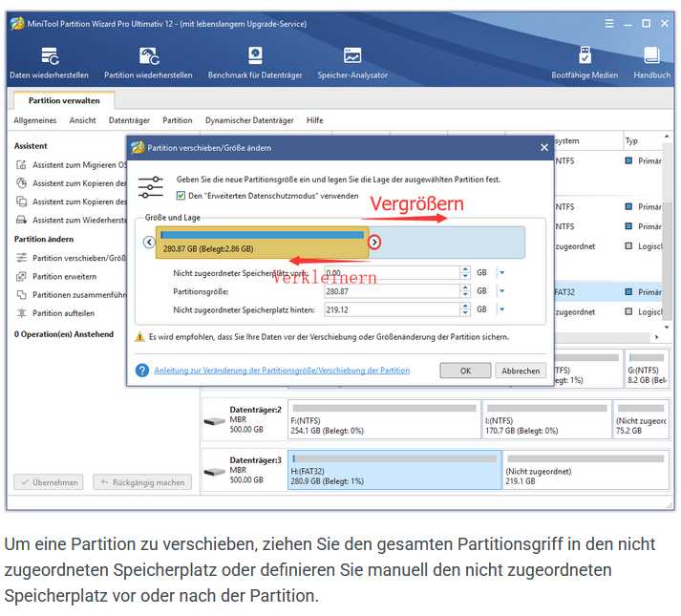Viewport: 681px width, 616px height.
Task: Open Dynamischer Datenträger menu
Action: point(249,120)
